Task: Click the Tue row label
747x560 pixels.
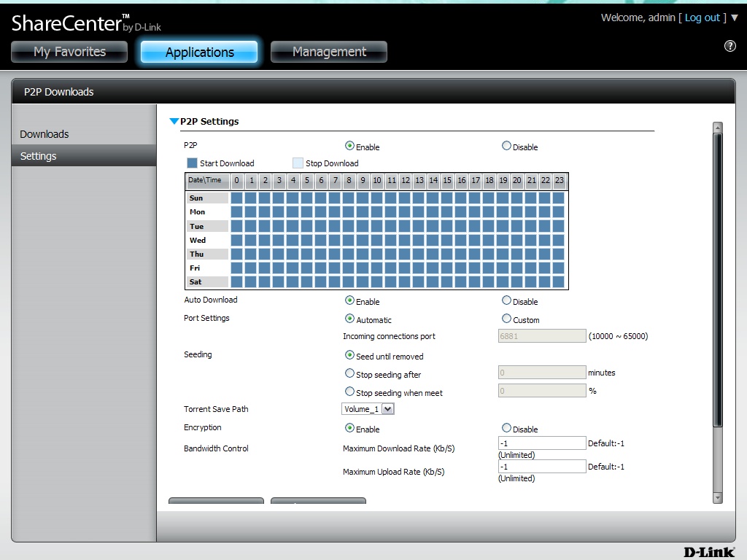Action: point(206,226)
